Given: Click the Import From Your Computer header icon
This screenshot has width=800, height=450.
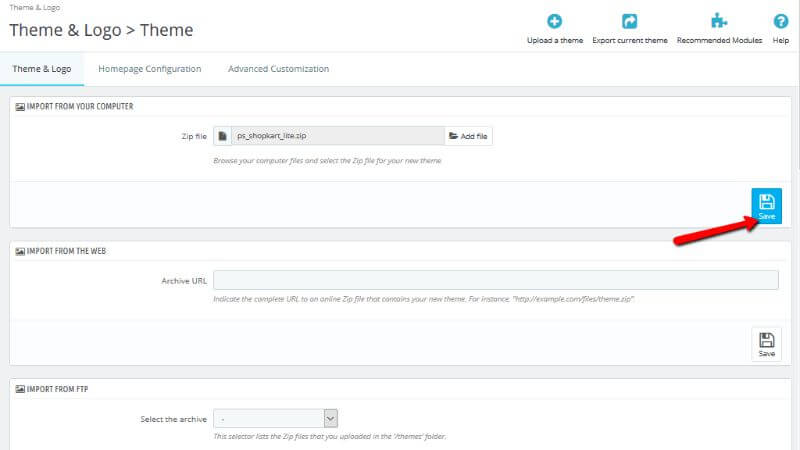Looking at the screenshot, I should [20, 107].
